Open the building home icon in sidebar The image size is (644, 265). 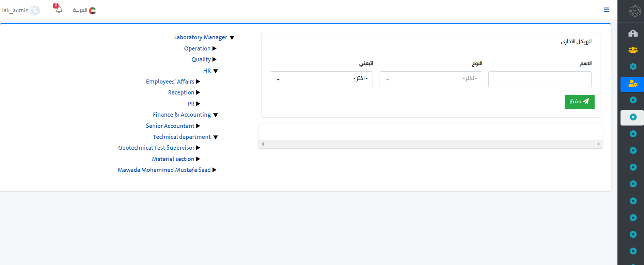pos(633,33)
